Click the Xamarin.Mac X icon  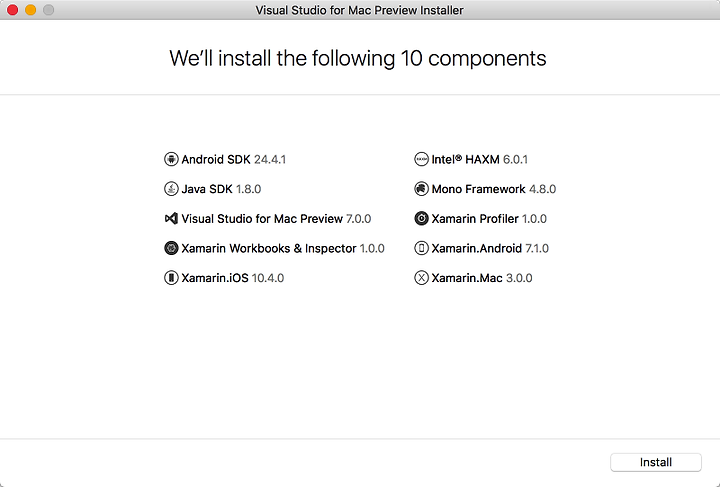pyautogui.click(x=421, y=278)
